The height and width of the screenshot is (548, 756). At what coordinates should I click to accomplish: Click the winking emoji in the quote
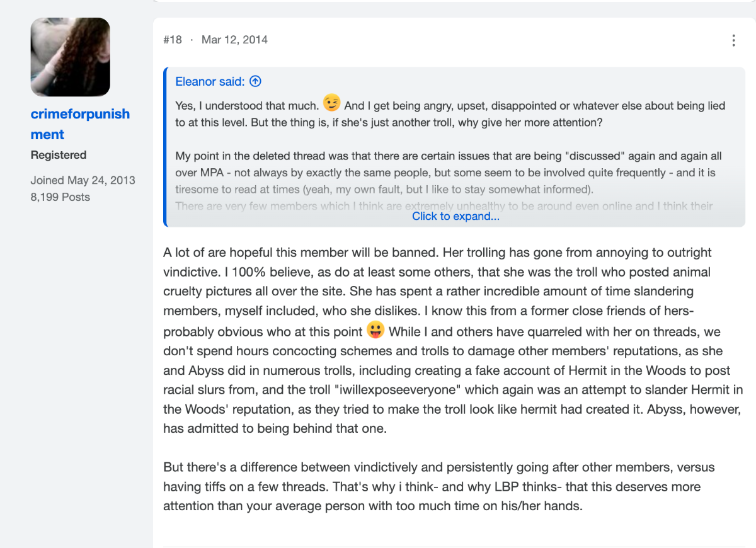click(x=331, y=103)
